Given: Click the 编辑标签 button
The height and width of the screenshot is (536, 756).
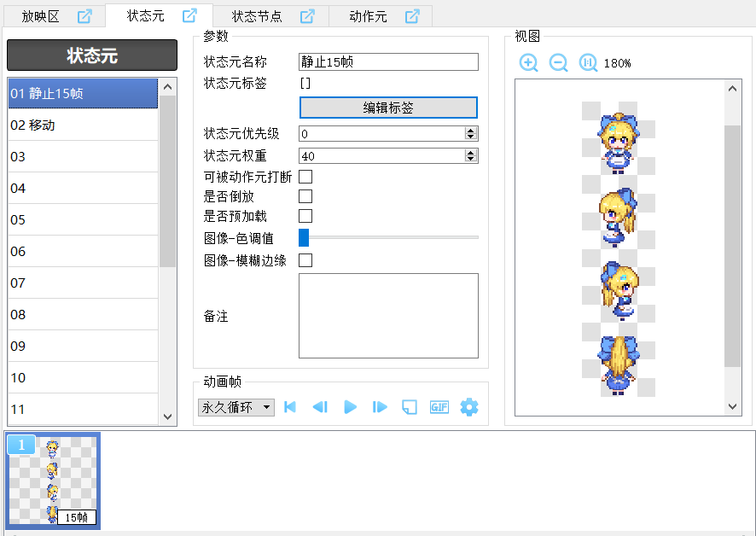Looking at the screenshot, I should point(388,108).
